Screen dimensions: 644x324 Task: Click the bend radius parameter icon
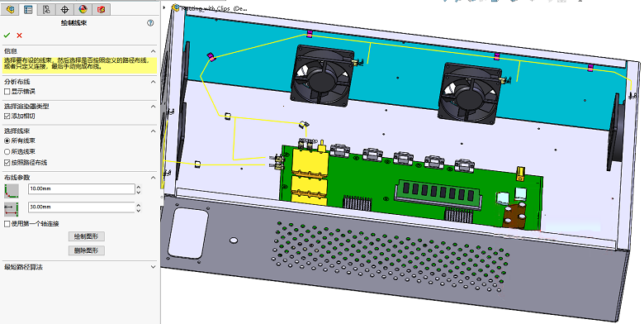point(12,191)
